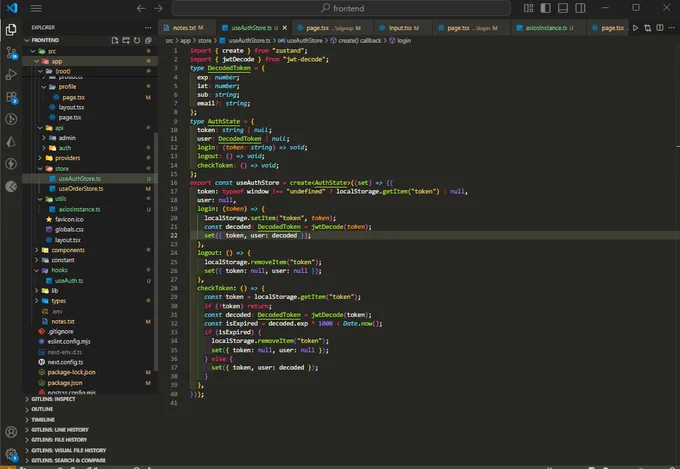Open globals.css in Explorer
Viewport: 680px width, 469px height.
point(69,230)
